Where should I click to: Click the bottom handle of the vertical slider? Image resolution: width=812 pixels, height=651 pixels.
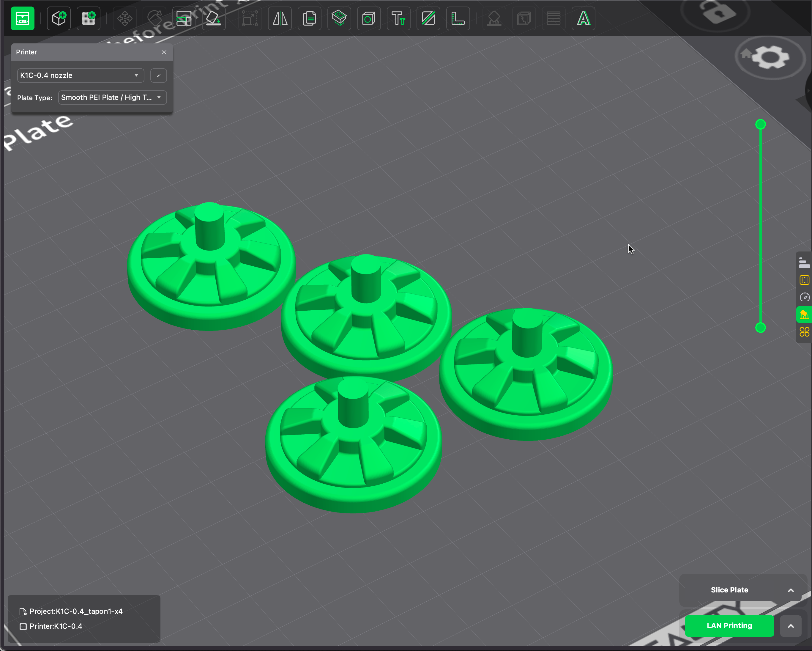tap(760, 328)
